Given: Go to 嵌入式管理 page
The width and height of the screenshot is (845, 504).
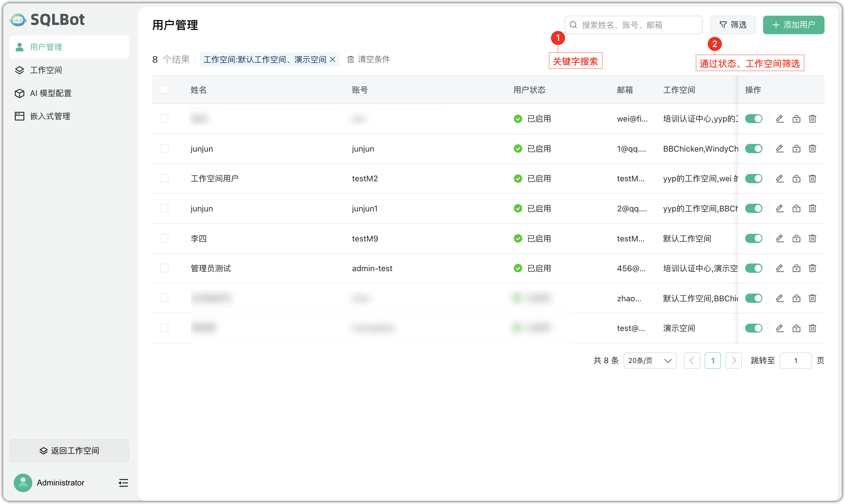Looking at the screenshot, I should point(50,115).
